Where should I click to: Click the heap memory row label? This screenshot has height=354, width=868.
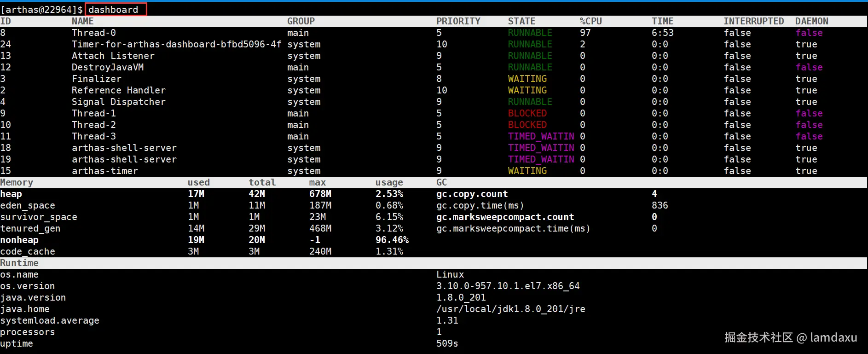coord(11,194)
